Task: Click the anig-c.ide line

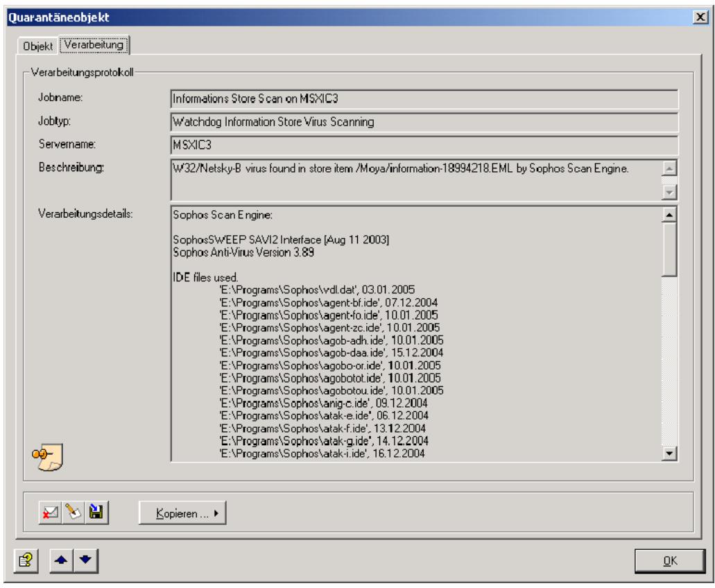Action: (x=323, y=404)
